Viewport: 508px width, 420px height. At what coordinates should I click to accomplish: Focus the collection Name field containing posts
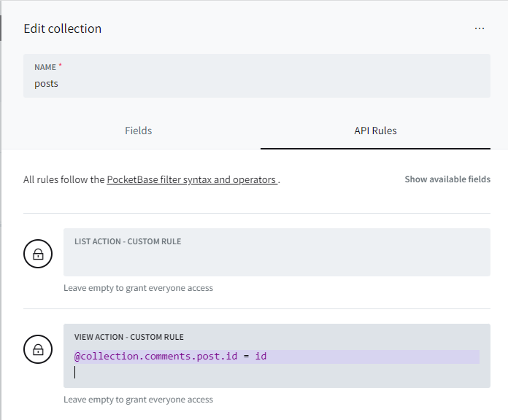click(x=257, y=76)
